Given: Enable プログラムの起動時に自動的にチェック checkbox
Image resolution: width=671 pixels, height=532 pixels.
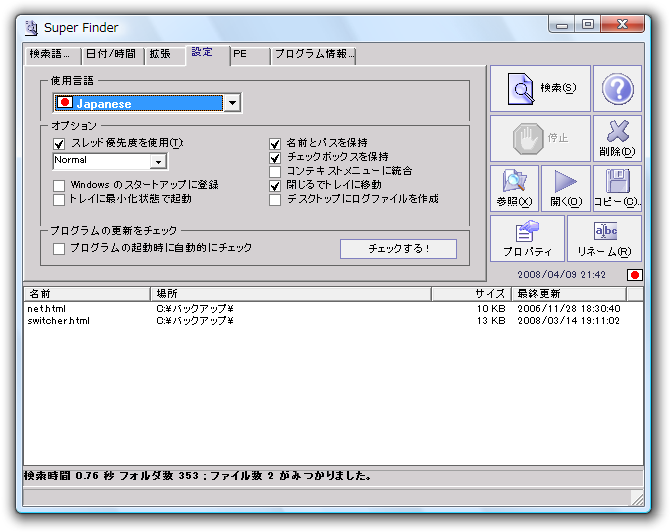Looking at the screenshot, I should point(59,249).
